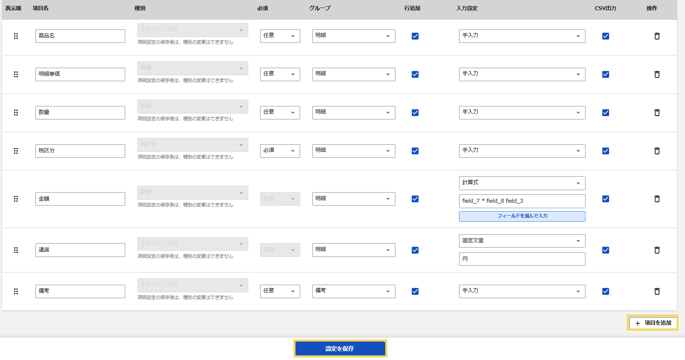Click the 商品名 item name field
685x360 pixels.
(x=80, y=36)
